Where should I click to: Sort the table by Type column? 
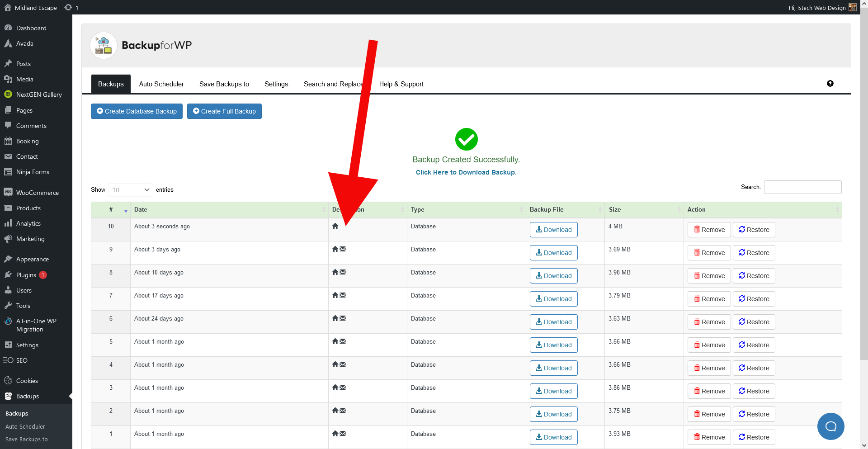point(466,210)
